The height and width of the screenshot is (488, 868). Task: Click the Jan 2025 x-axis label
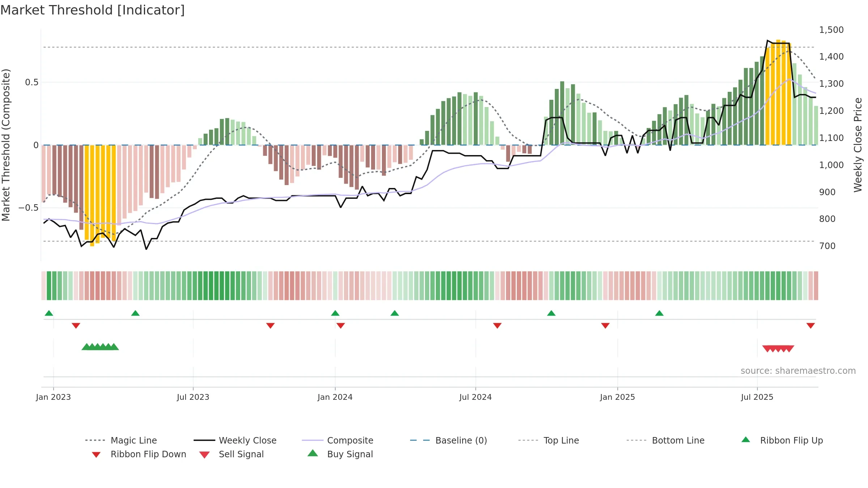[618, 397]
